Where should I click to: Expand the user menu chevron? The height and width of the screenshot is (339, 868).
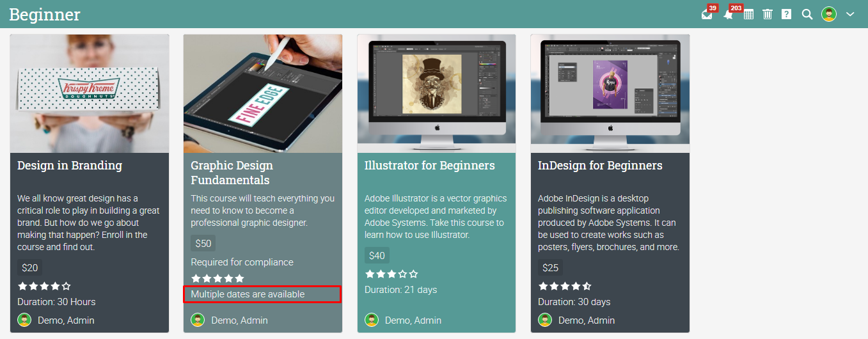850,14
